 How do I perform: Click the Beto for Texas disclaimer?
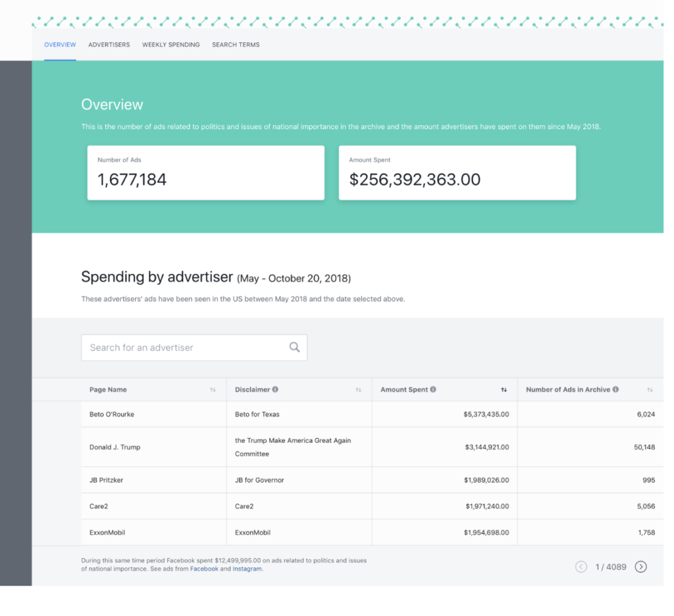(257, 414)
